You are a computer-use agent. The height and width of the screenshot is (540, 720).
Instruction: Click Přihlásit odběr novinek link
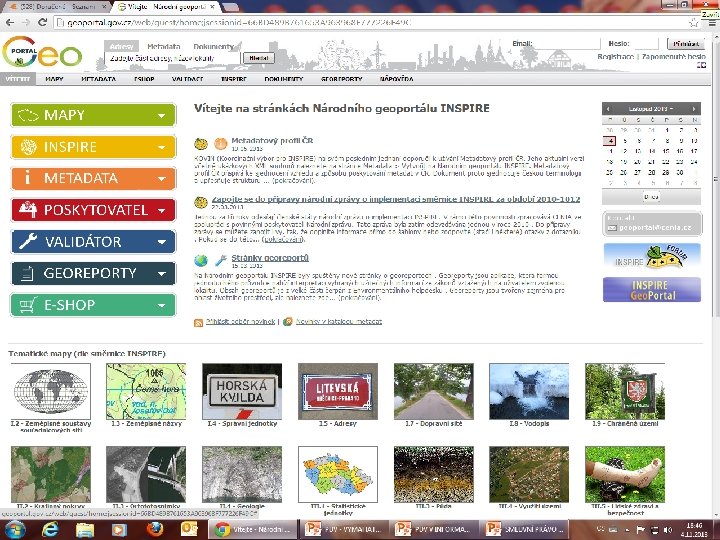[x=240, y=321]
